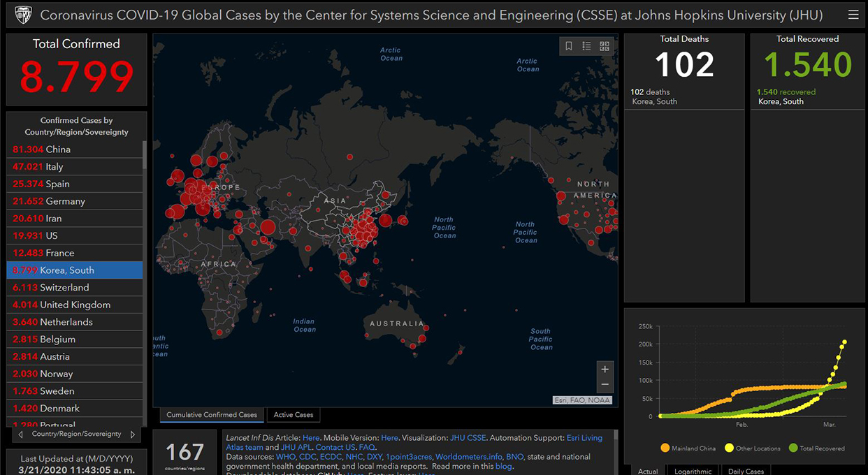The width and height of the screenshot is (868, 475).
Task: Open the JHU APL link
Action: pos(296,447)
